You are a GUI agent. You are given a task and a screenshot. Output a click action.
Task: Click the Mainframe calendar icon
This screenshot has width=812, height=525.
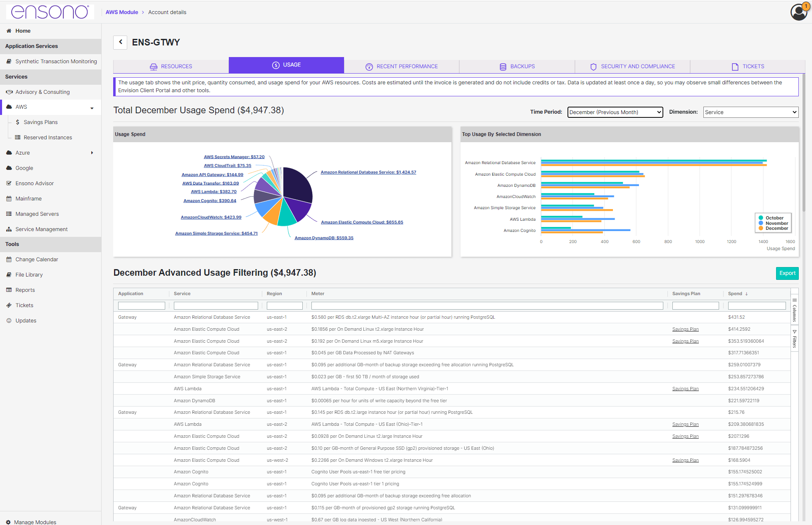(x=9, y=198)
